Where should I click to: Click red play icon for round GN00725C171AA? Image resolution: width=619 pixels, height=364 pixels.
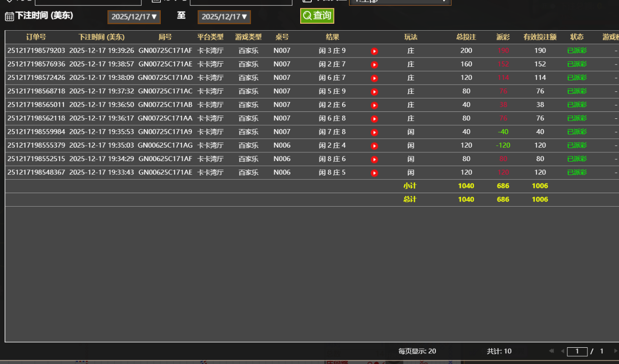(x=374, y=119)
